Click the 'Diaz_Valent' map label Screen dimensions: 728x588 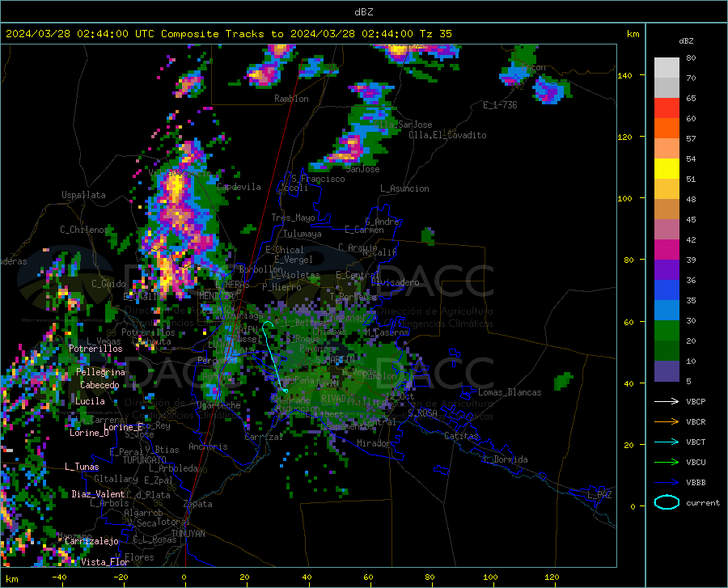[98, 494]
